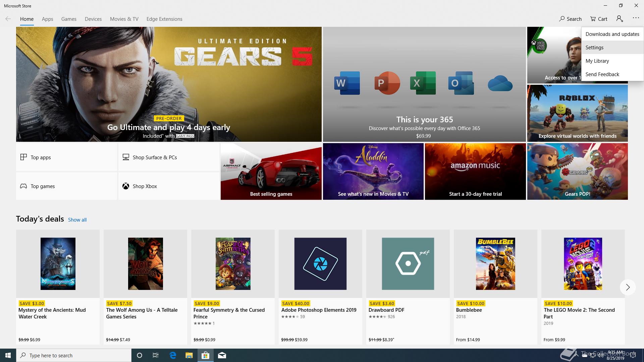Open the Aladdin Movies & TV tile
Viewport: 644px width, 362px height.
[x=373, y=171]
